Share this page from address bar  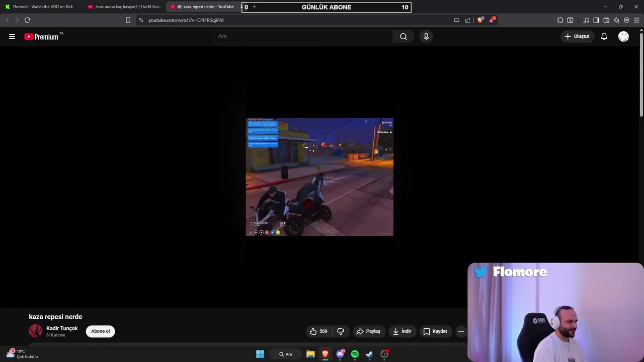coord(468,20)
